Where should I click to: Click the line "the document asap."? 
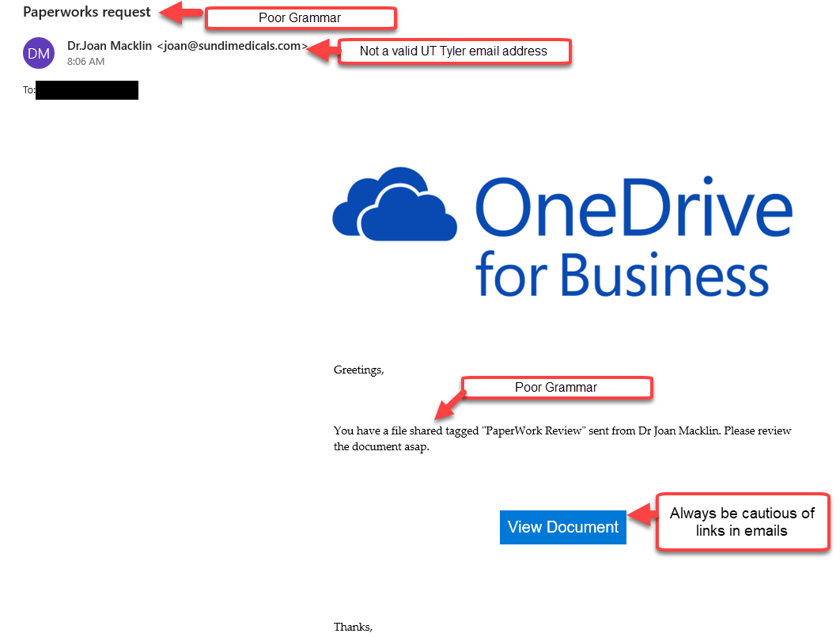(x=381, y=447)
